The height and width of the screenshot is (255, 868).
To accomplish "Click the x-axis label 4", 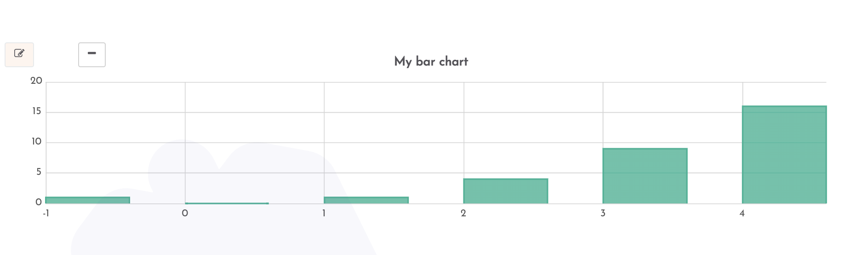I will pyautogui.click(x=742, y=214).
